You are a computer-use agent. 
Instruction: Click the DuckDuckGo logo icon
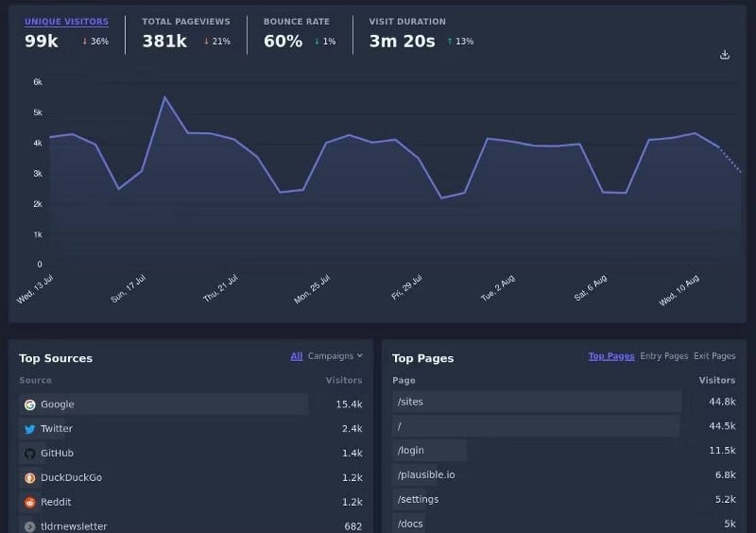coord(30,478)
